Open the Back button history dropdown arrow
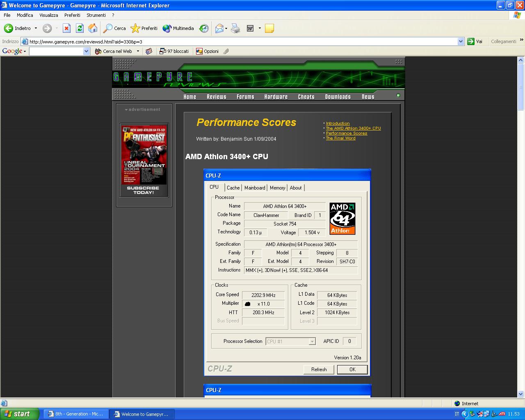 coord(36,28)
